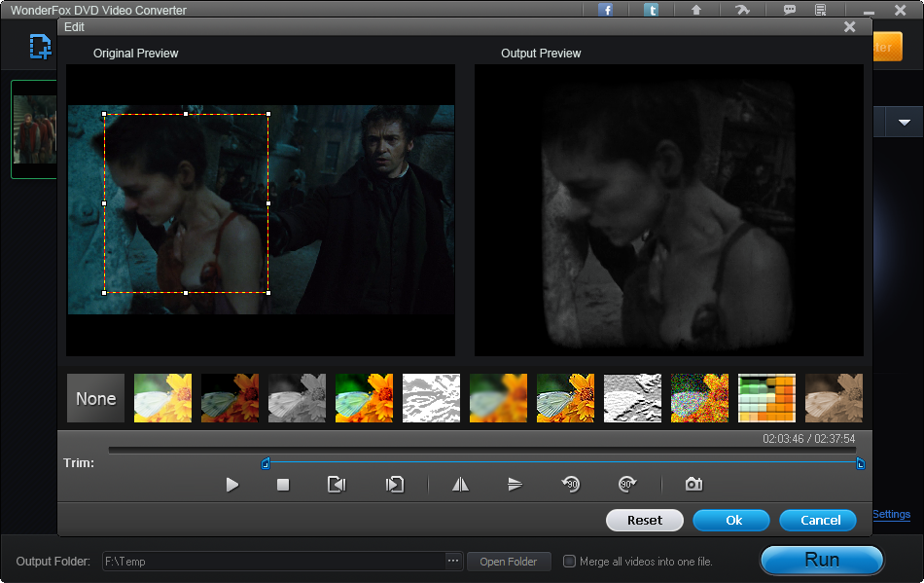Expand the output format dropdown arrow

point(904,122)
